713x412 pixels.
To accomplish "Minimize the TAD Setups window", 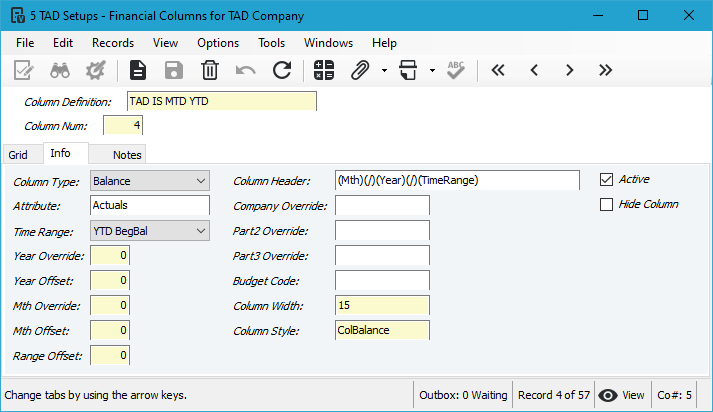I will [598, 15].
